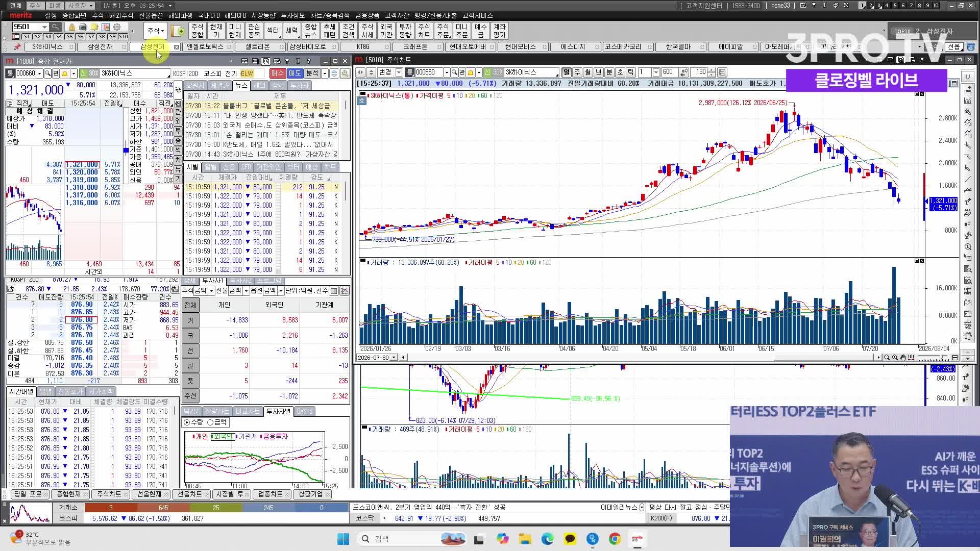Select the 금액 radio button

210,422
